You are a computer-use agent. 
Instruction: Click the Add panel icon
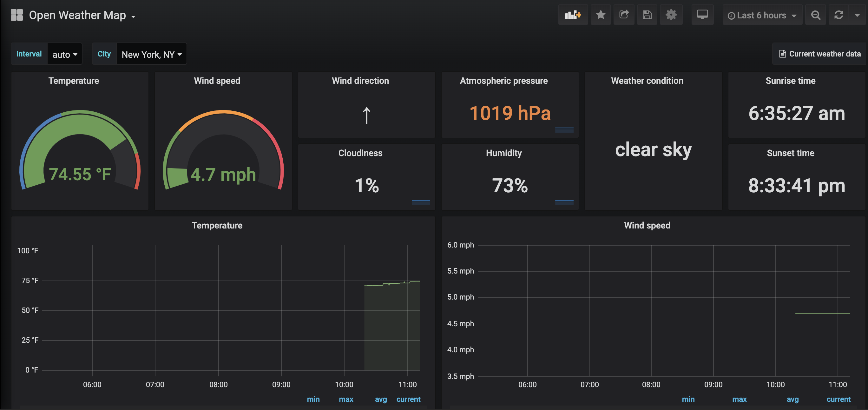click(x=573, y=15)
